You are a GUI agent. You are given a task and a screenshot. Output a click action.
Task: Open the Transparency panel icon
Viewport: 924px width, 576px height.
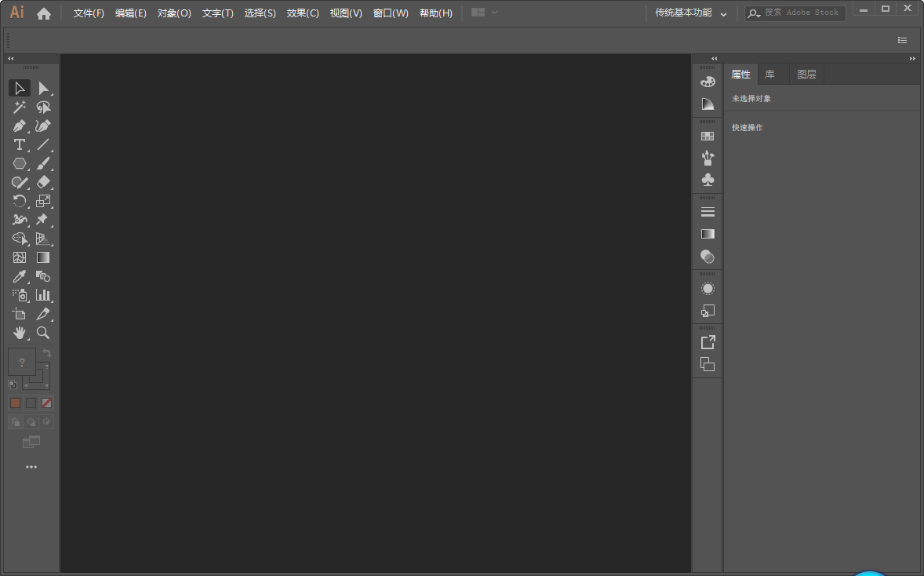[x=708, y=257]
